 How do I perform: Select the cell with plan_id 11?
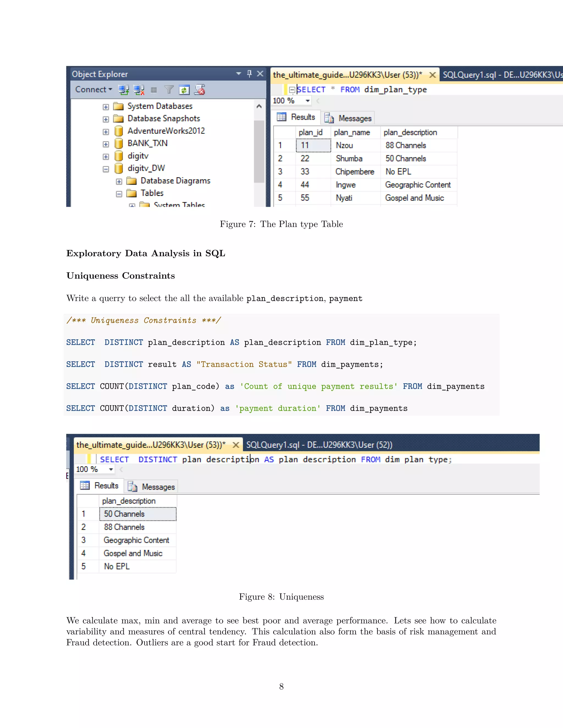[313, 145]
